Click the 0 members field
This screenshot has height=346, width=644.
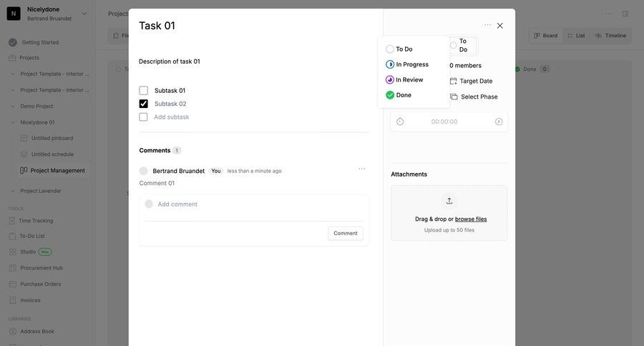pos(465,66)
